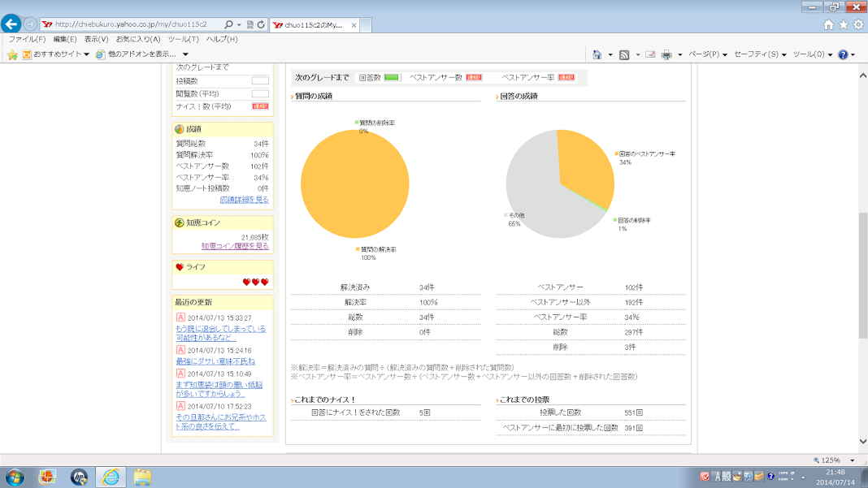The height and width of the screenshot is (488, 868).
Task: Click the 34件 value beside 解決済み
Action: click(426, 287)
